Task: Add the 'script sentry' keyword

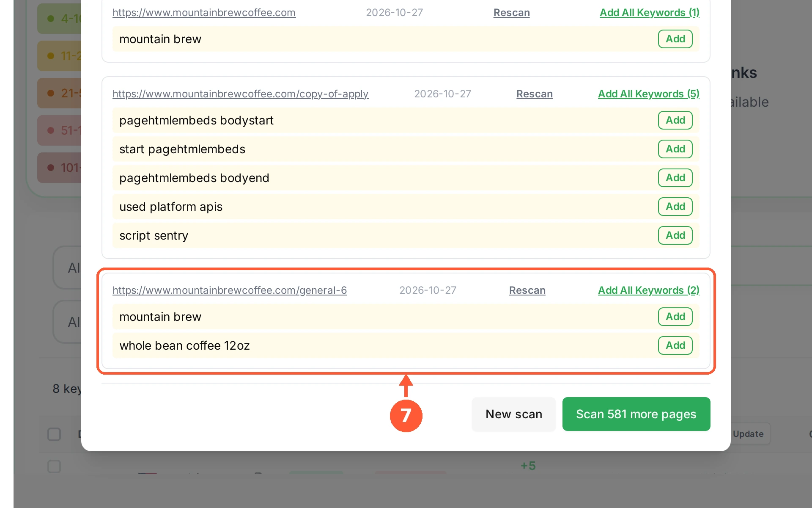Action: click(x=675, y=235)
